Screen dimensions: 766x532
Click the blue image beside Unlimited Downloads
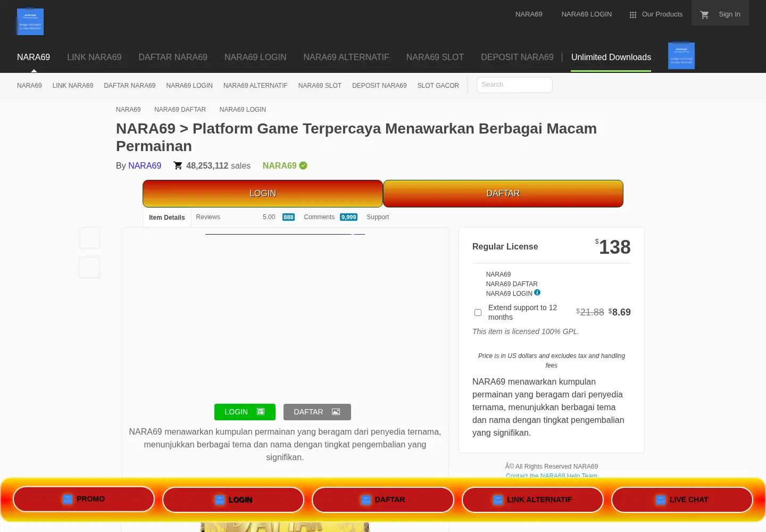point(681,56)
